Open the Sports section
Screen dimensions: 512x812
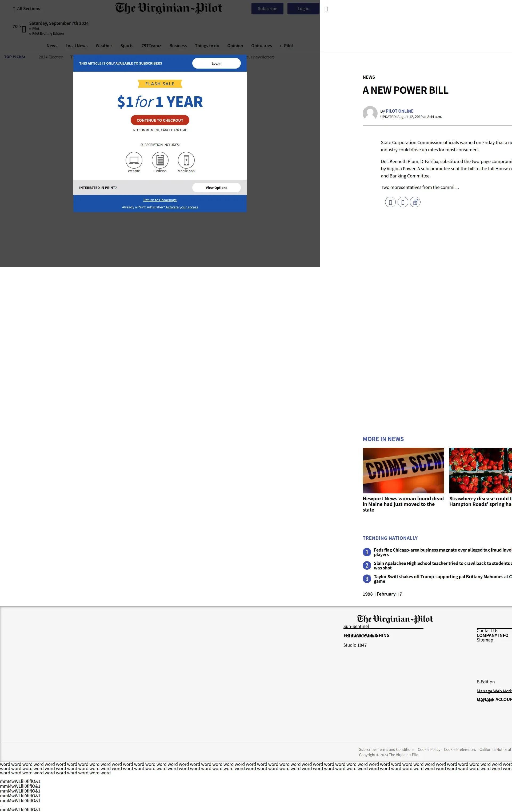pyautogui.click(x=127, y=46)
